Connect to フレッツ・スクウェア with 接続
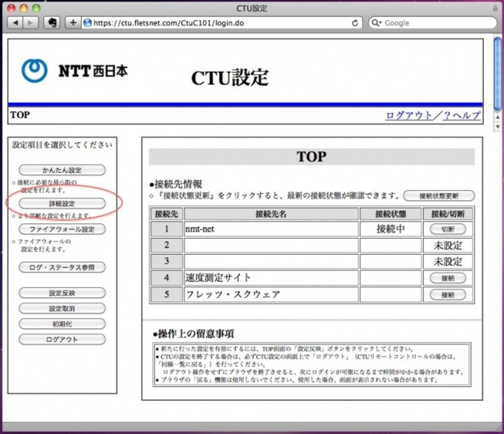The width and height of the screenshot is (504, 434). tap(448, 294)
